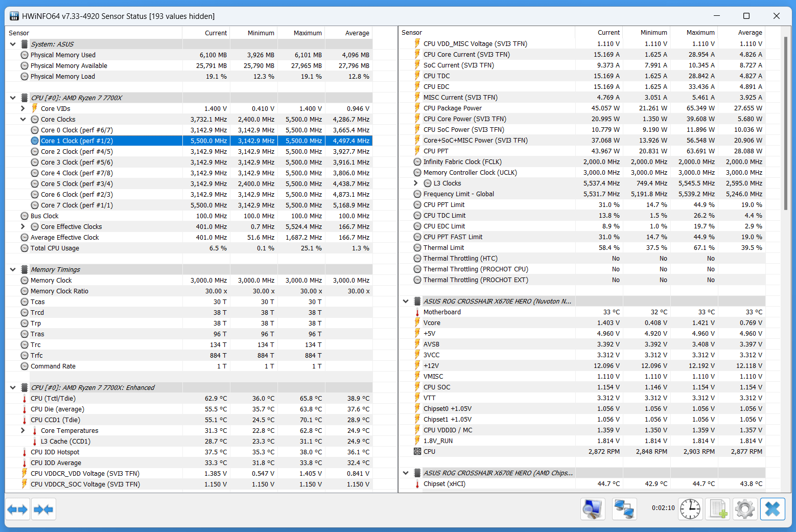796x532 pixels.
Task: Collapse the ASUS ROG CROSSHAIR X670E HERO (AMD Chipset) group
Action: (406, 473)
